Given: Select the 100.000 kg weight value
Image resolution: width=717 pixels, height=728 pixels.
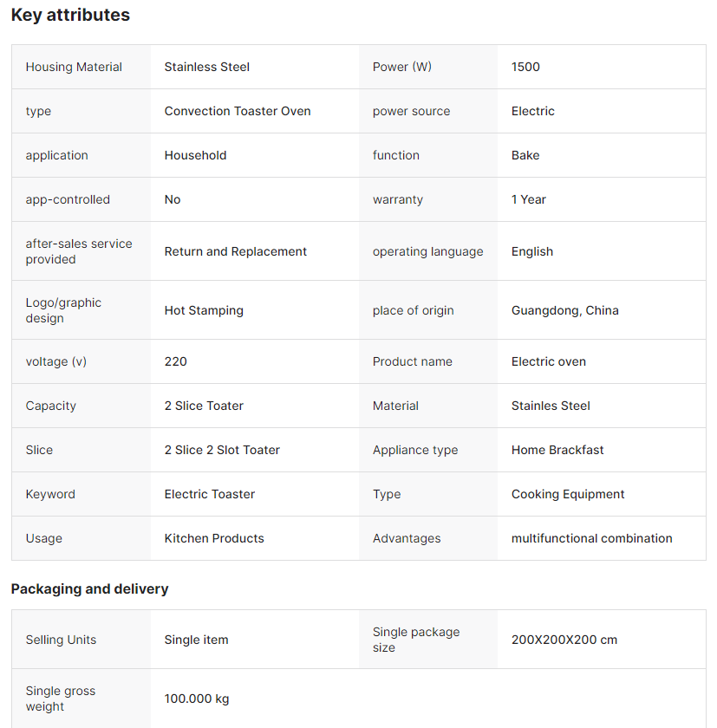Looking at the screenshot, I should [x=197, y=699].
